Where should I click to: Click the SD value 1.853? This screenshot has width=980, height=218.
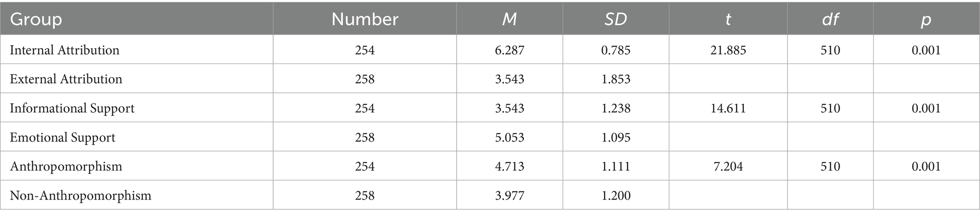pyautogui.click(x=616, y=79)
